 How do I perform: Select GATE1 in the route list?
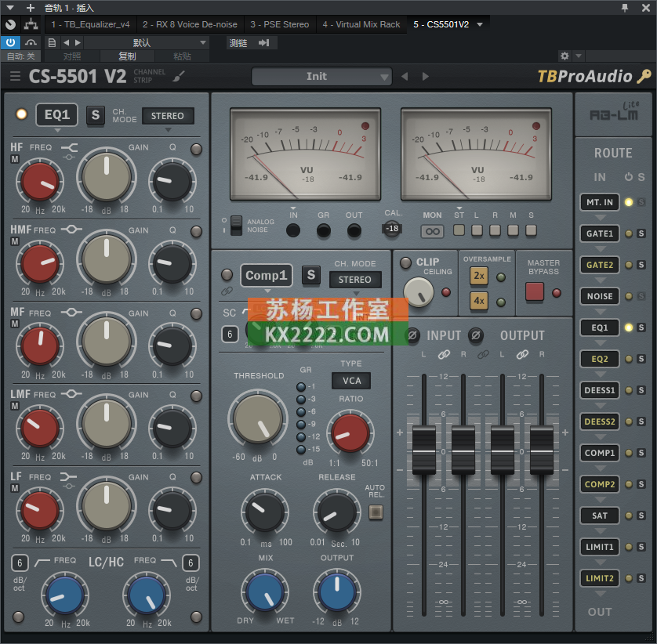pos(600,233)
